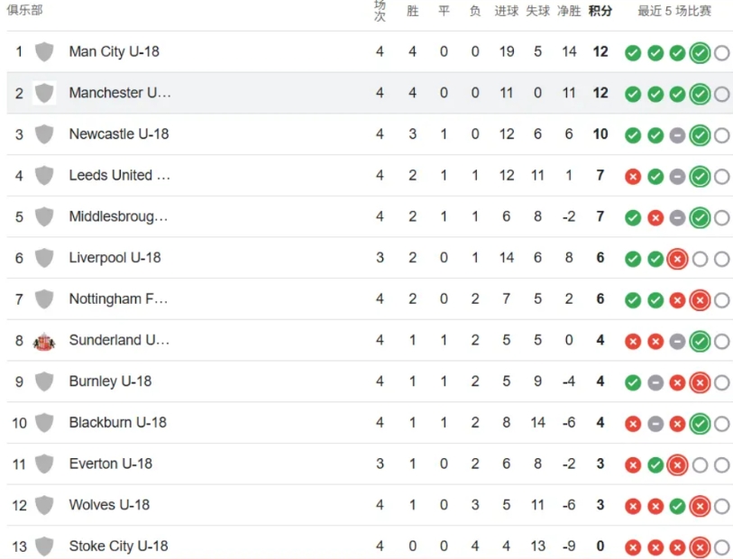Click the 最近 5 场比赛 column header
Screen dimensions: 733x560
pos(674,11)
